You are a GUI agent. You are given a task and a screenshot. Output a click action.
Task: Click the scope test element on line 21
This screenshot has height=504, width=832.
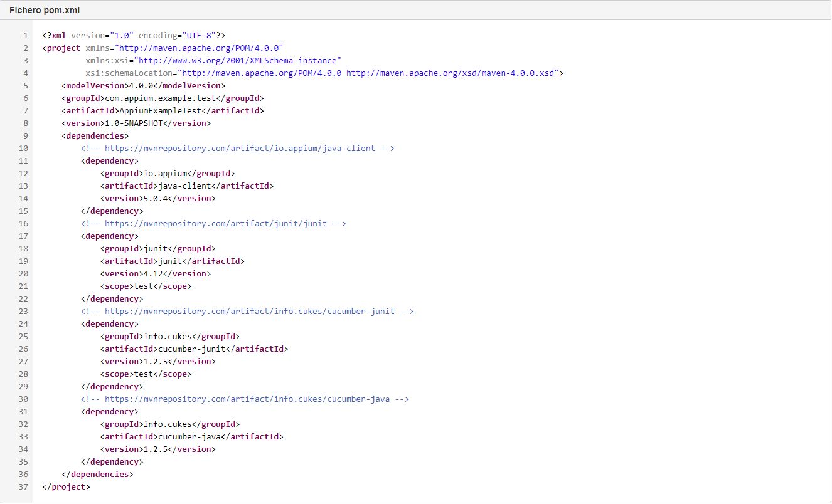coord(146,286)
